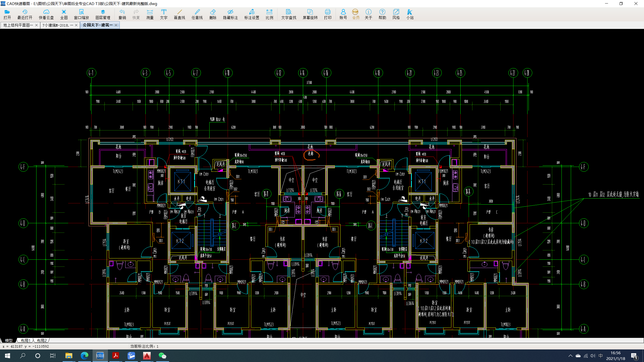The width and height of the screenshot is (644, 362).
Task: Select the 删除 eraser tool
Action: click(x=213, y=14)
